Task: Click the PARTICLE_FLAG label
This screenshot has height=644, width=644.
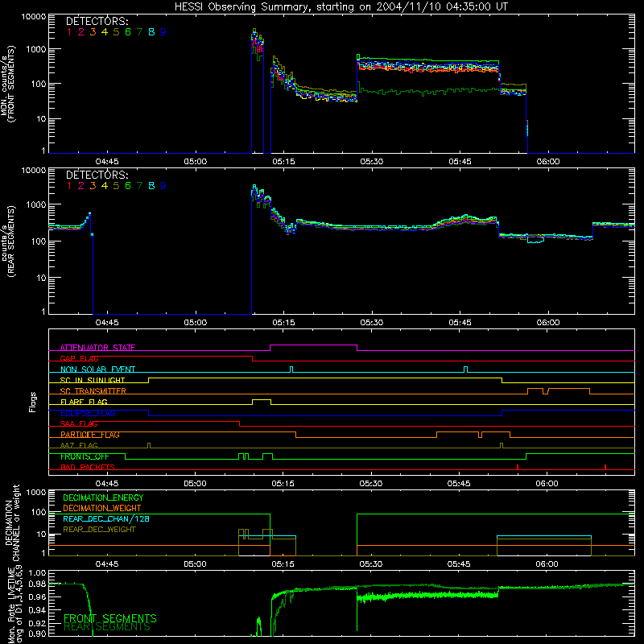Action: 90,434
